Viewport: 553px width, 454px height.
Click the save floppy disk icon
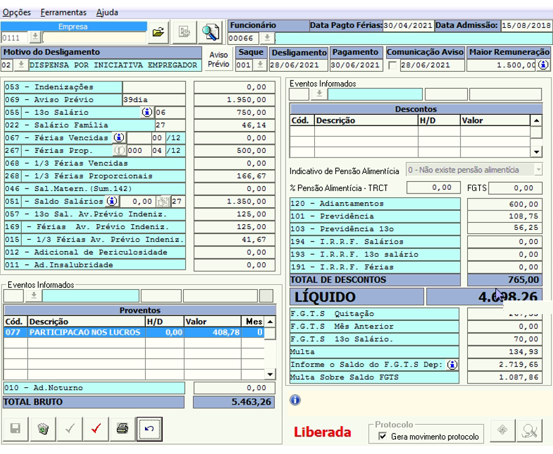[15, 429]
